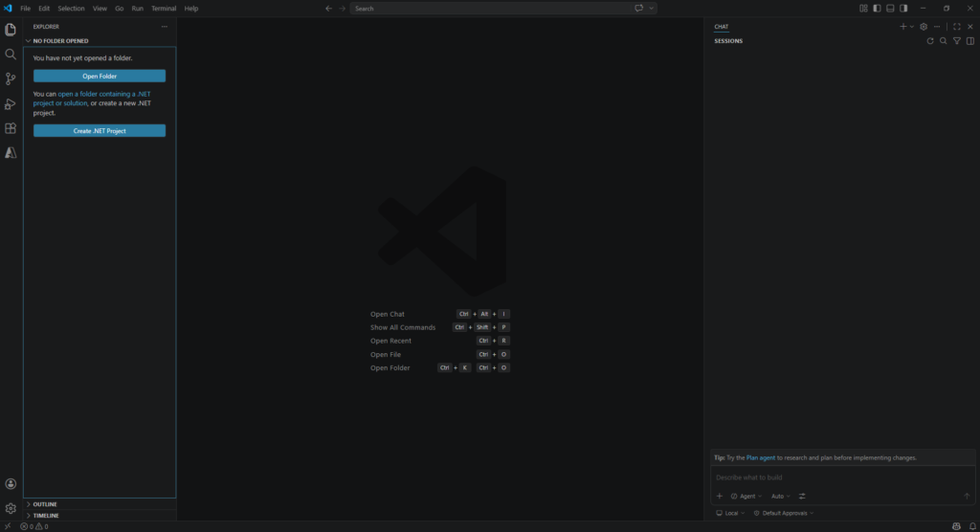Open configure tools icon in chat input

802,497
